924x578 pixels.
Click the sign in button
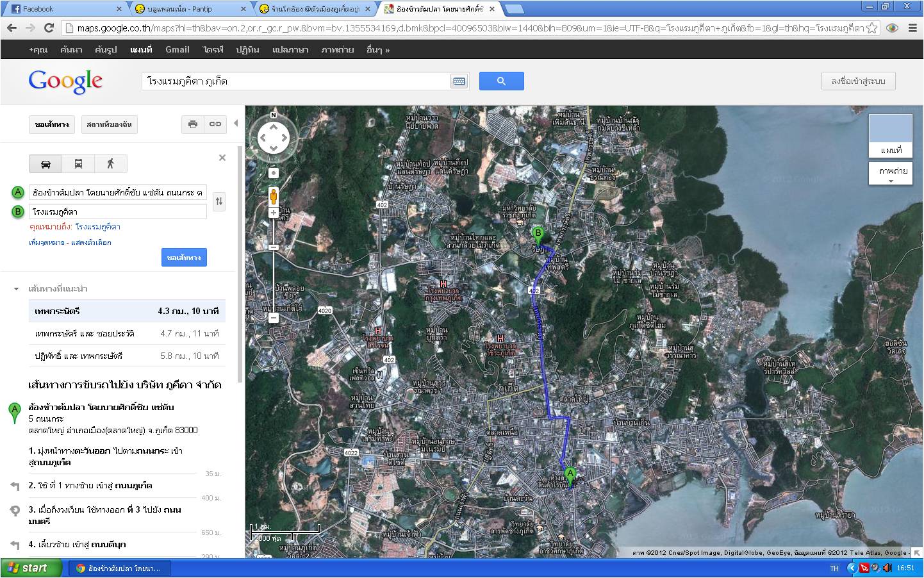[858, 81]
